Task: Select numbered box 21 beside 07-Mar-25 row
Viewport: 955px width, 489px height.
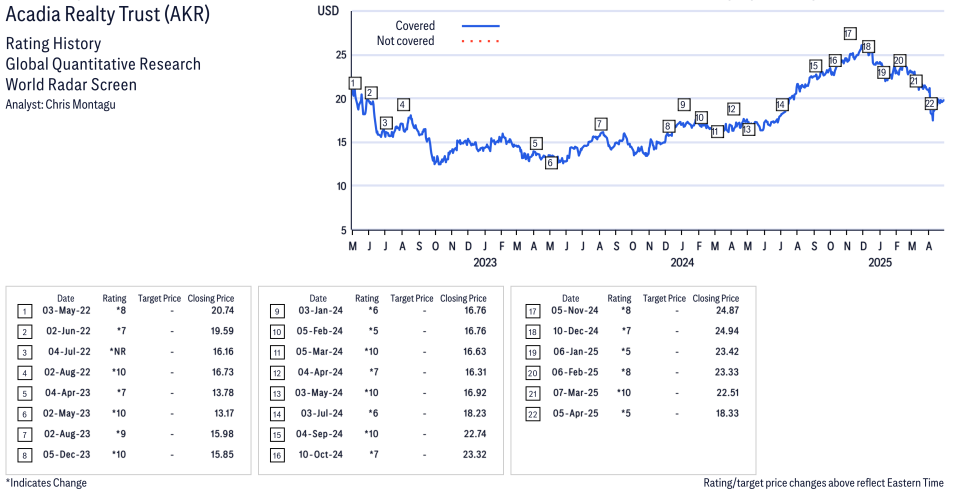Action: pyautogui.click(x=532, y=394)
